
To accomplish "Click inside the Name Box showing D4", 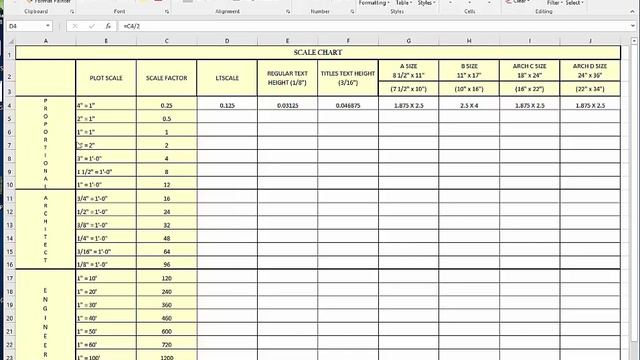I will click(x=25, y=26).
